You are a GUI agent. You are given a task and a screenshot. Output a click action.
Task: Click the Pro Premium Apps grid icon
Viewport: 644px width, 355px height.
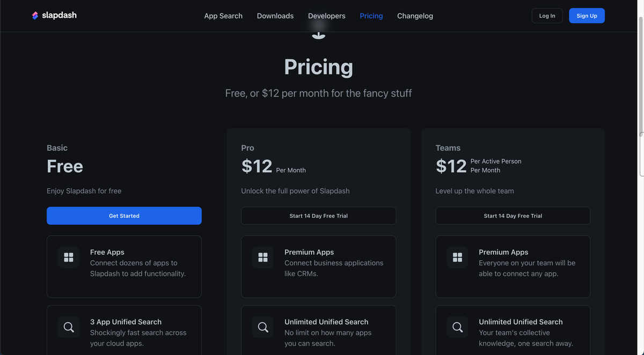[x=263, y=257]
